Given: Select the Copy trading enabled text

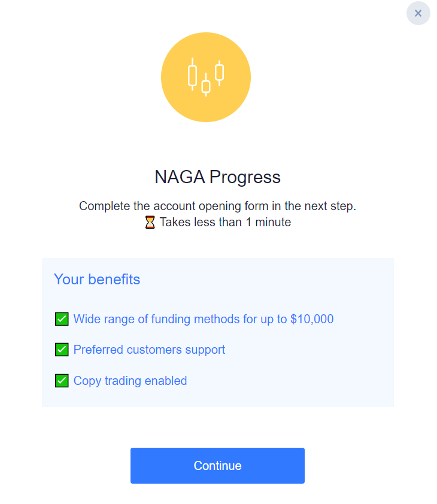Looking at the screenshot, I should click(x=131, y=381).
